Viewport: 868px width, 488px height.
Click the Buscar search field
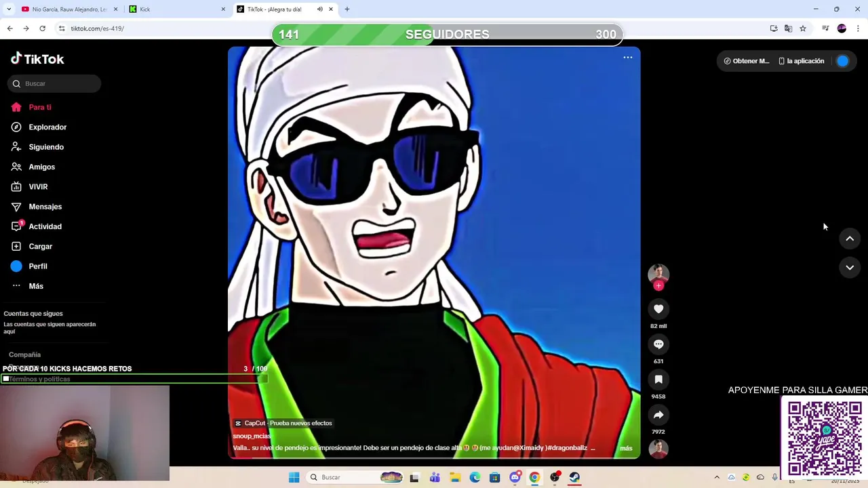click(x=54, y=83)
